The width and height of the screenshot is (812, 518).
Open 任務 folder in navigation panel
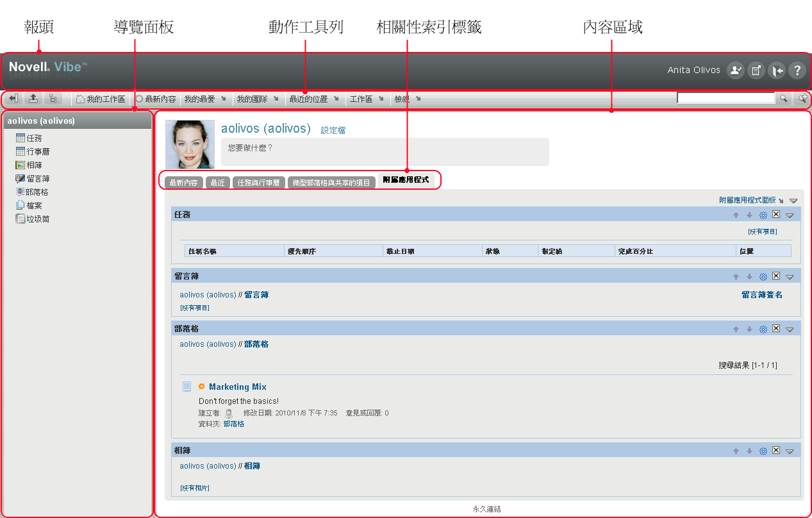(x=29, y=138)
